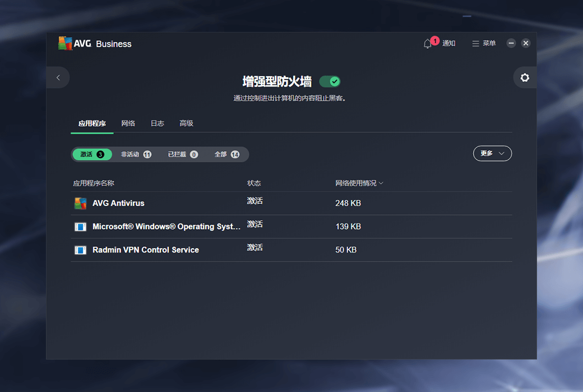Switch to the 网络 tab
This screenshot has height=392, width=583.
pyautogui.click(x=128, y=123)
